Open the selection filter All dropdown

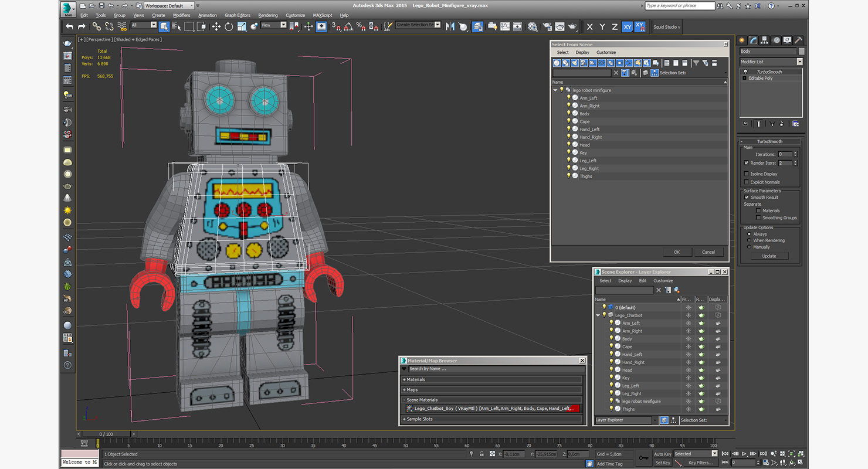[144, 25]
